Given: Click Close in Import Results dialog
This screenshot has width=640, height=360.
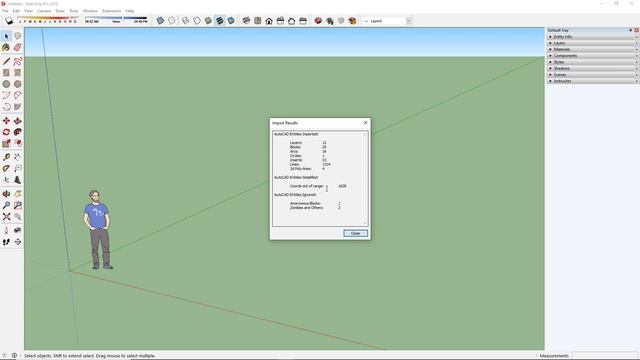Looking at the screenshot, I should click(356, 233).
